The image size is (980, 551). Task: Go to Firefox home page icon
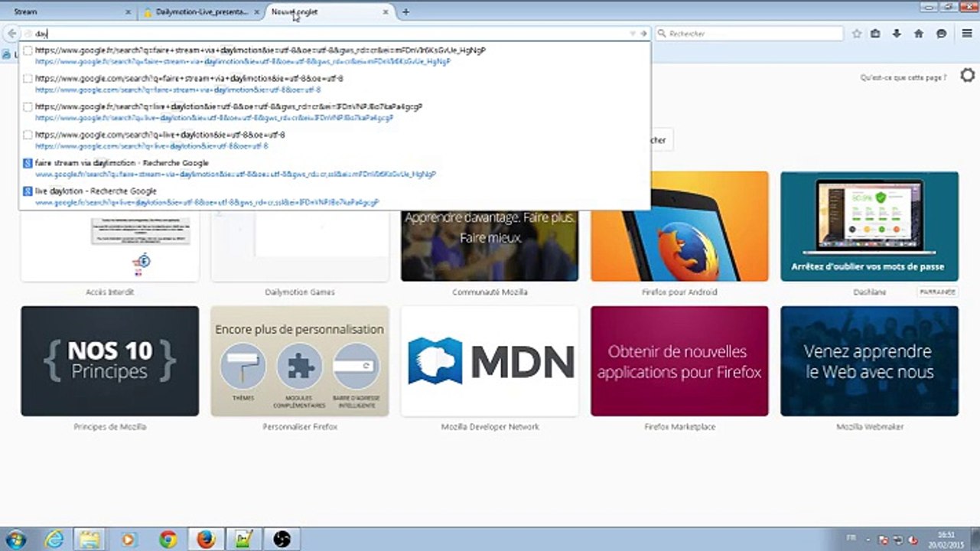(x=919, y=34)
